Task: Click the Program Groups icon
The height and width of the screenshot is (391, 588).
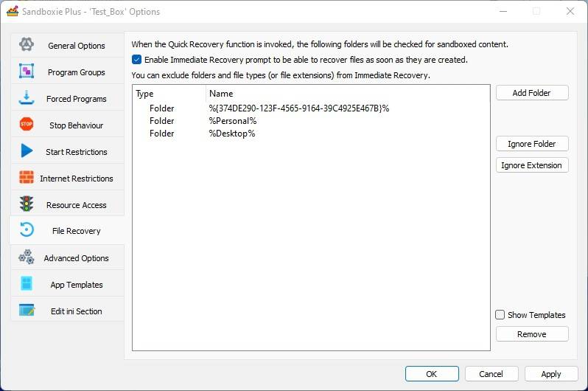Action: pos(27,71)
